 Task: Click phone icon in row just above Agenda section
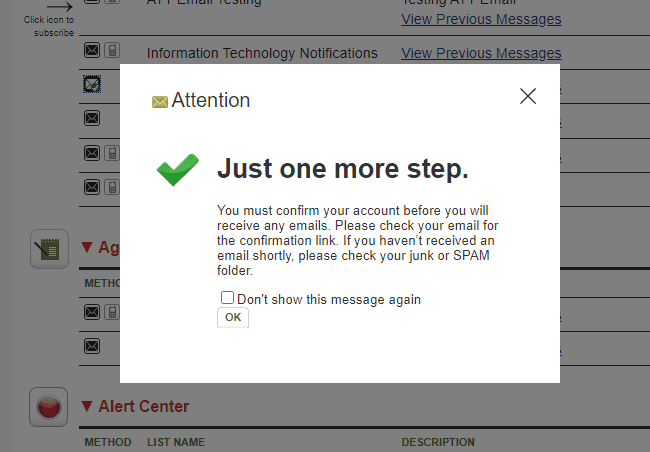pos(112,187)
